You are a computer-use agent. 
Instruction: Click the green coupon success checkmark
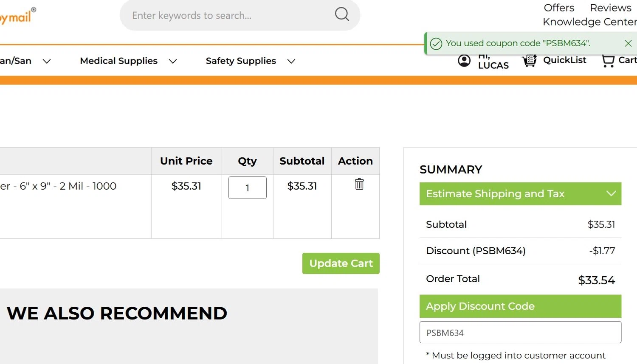[x=436, y=44]
